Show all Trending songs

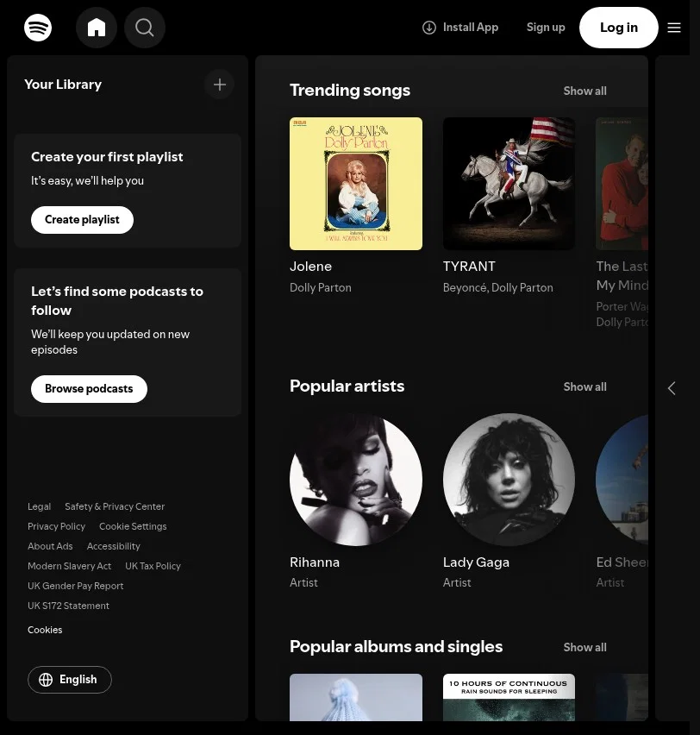click(x=584, y=91)
